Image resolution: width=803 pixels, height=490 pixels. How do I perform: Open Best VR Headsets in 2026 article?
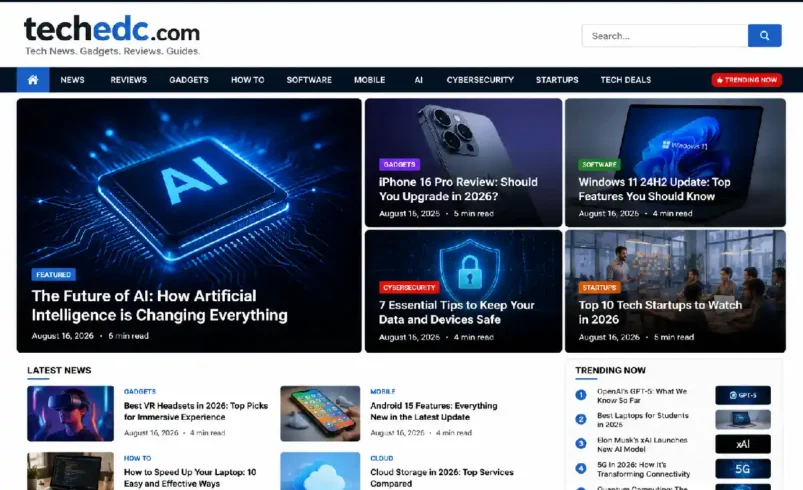coord(196,411)
